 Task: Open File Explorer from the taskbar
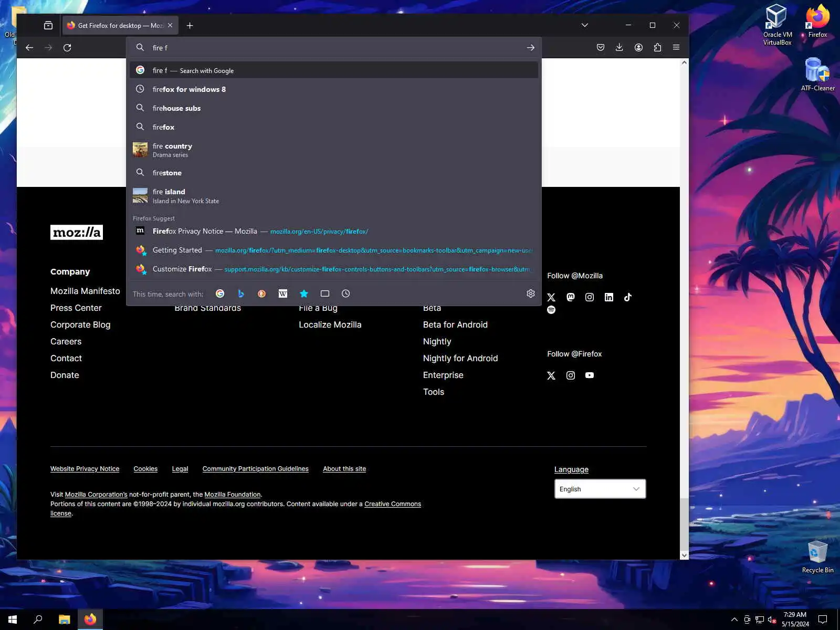[64, 619]
